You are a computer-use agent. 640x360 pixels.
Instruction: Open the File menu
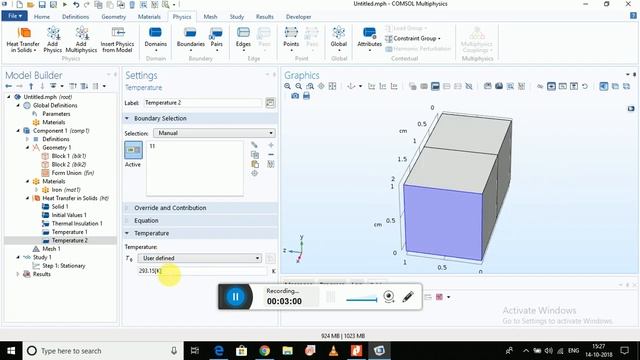tap(14, 16)
